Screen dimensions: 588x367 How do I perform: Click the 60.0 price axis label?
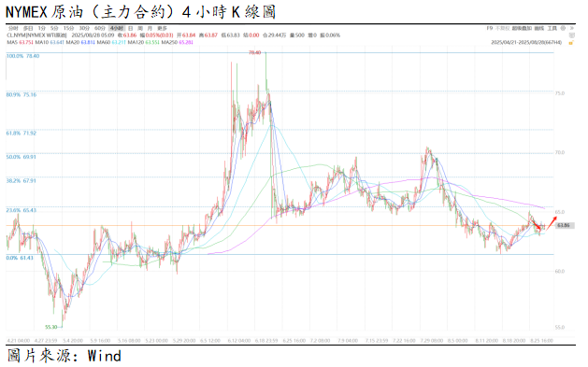[560, 272]
